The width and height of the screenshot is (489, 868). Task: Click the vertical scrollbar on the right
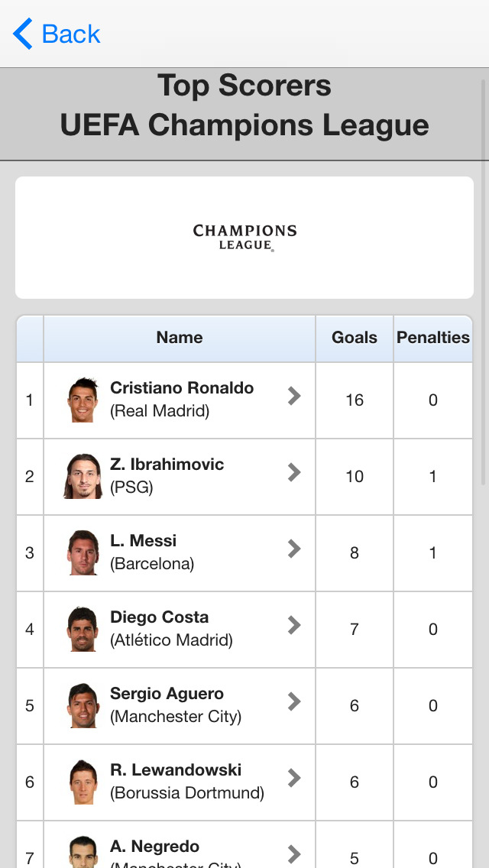pos(484,283)
